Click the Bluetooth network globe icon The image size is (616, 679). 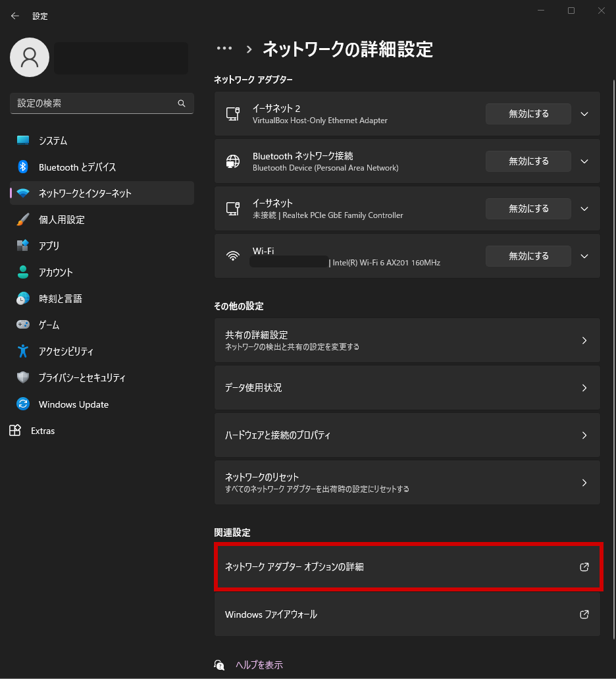click(x=233, y=161)
